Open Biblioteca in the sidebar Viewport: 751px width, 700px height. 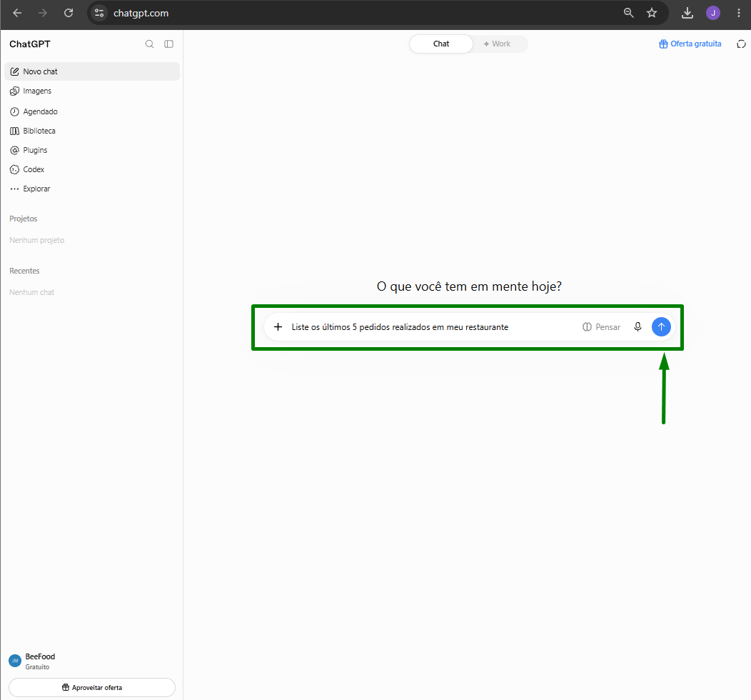tap(92, 131)
